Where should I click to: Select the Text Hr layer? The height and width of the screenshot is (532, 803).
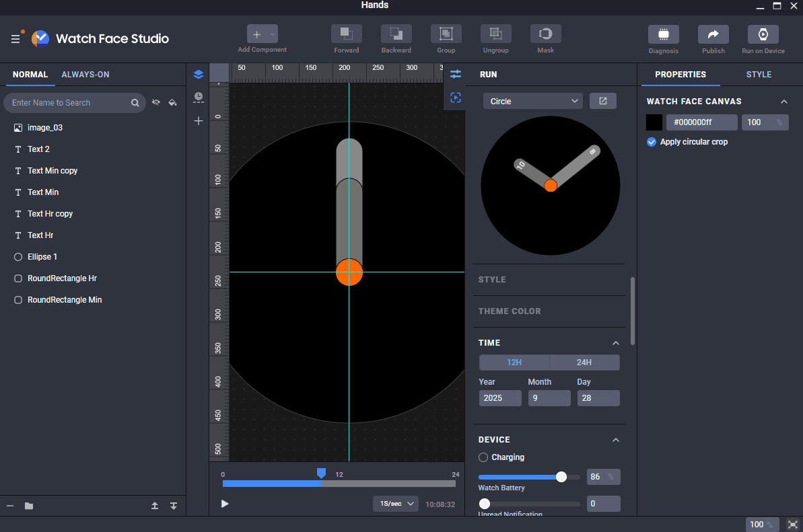pyautogui.click(x=40, y=235)
